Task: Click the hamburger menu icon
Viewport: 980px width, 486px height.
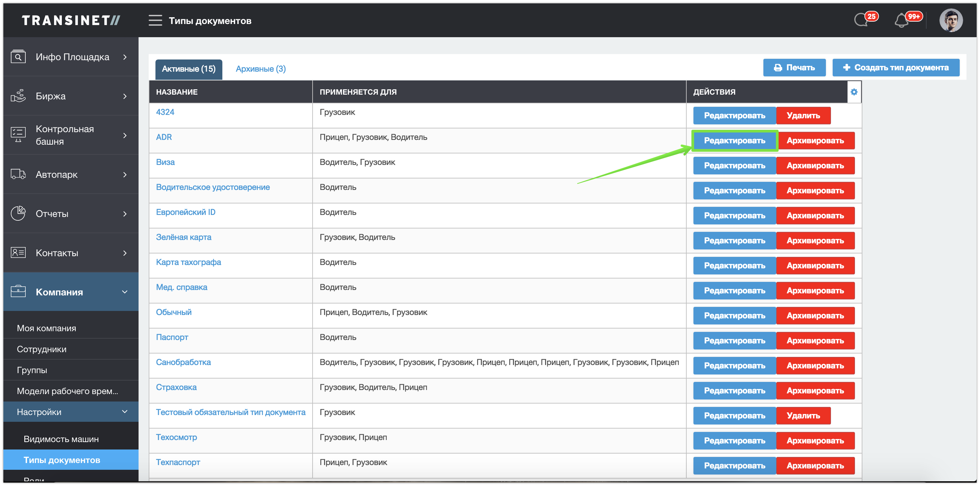Action: pos(155,21)
